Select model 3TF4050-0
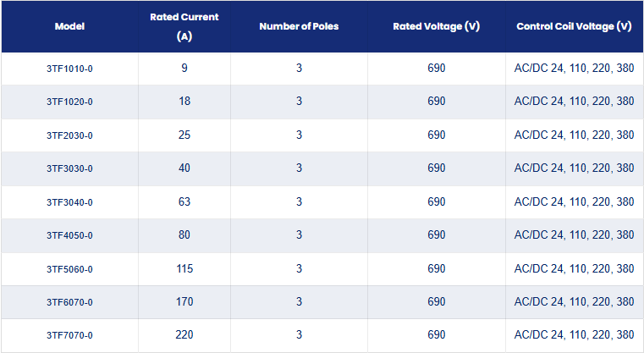Image resolution: width=644 pixels, height=353 pixels. [70, 235]
